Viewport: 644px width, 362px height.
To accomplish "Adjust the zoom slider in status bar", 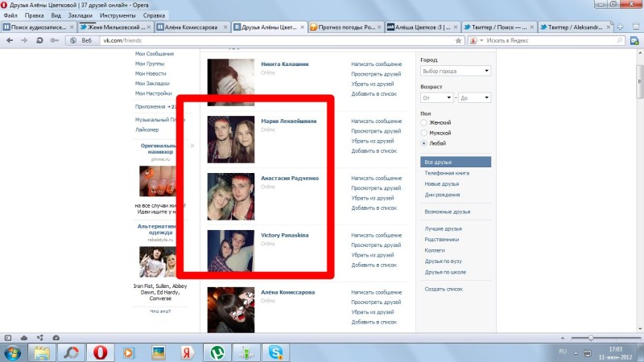I will 592,337.
